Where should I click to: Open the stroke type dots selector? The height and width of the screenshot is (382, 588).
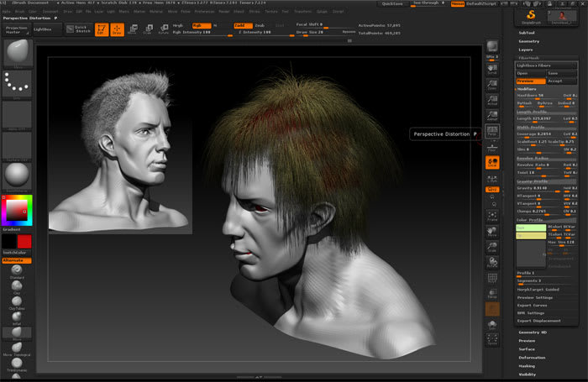tap(16, 84)
